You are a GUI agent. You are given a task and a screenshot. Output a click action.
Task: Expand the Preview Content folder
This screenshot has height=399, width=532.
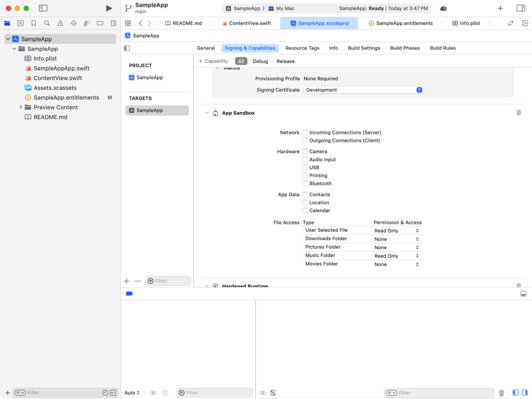pos(21,107)
